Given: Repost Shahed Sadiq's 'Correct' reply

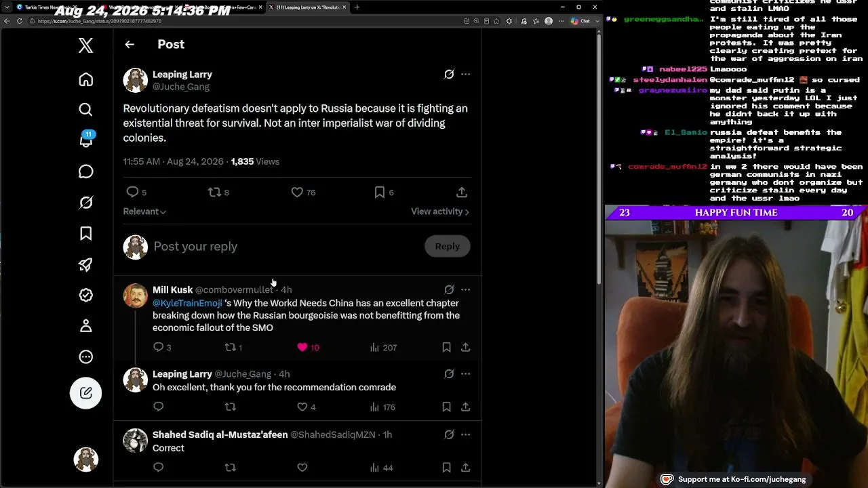Looking at the screenshot, I should click(x=231, y=467).
